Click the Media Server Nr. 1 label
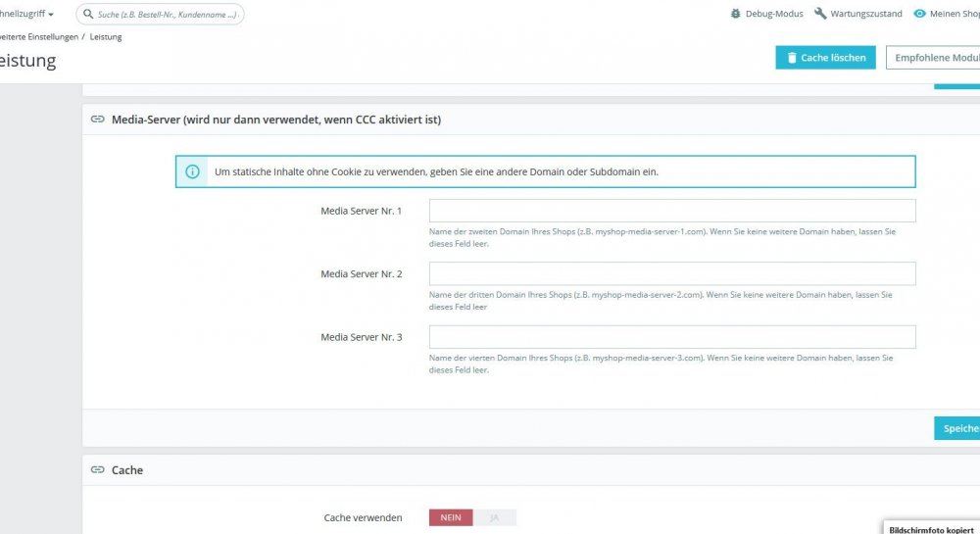Screen dimensions: 980x534 [x=362, y=211]
